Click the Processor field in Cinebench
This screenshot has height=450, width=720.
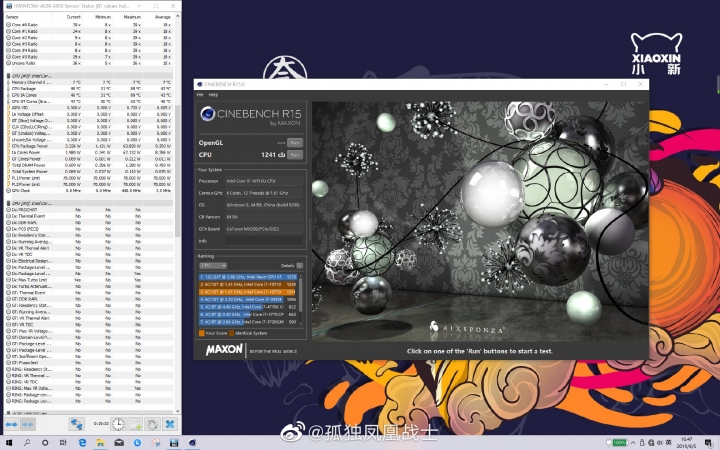(264, 181)
